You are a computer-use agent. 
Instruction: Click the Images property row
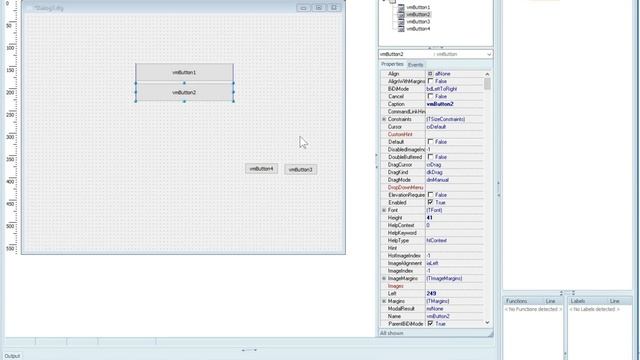coord(432,286)
